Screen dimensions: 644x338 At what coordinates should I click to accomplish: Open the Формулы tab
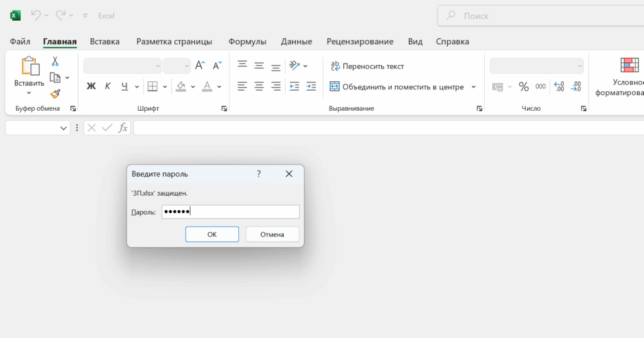[247, 42]
